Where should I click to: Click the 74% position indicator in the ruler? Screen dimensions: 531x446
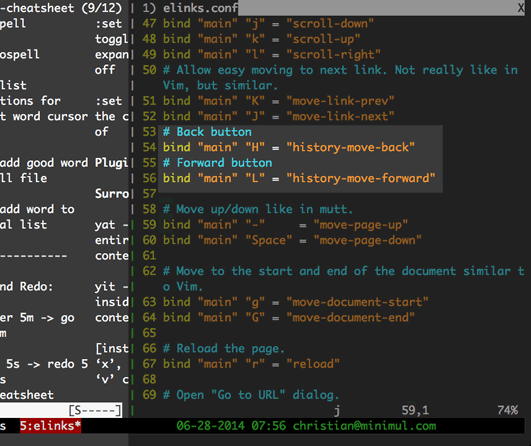pyautogui.click(x=508, y=410)
